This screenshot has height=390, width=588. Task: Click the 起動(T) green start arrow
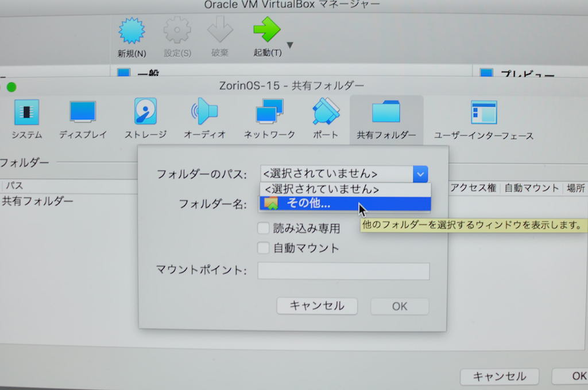point(267,32)
